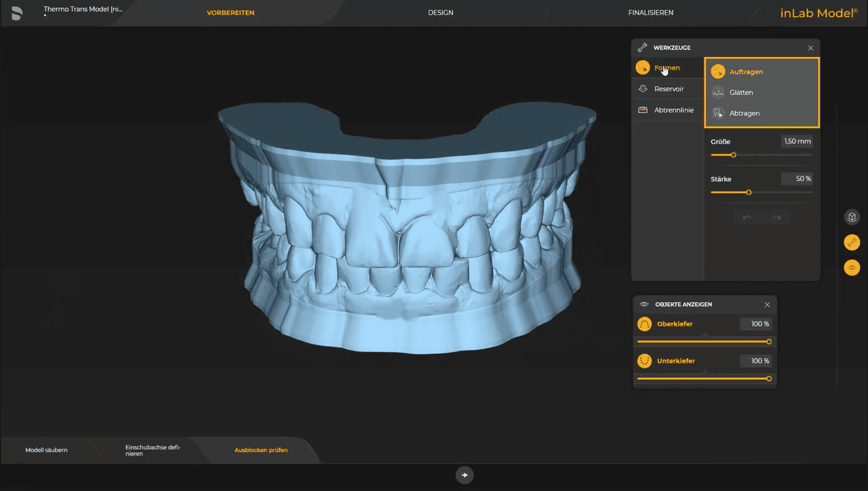Toggle Oberkiefer visibility

[x=644, y=323]
